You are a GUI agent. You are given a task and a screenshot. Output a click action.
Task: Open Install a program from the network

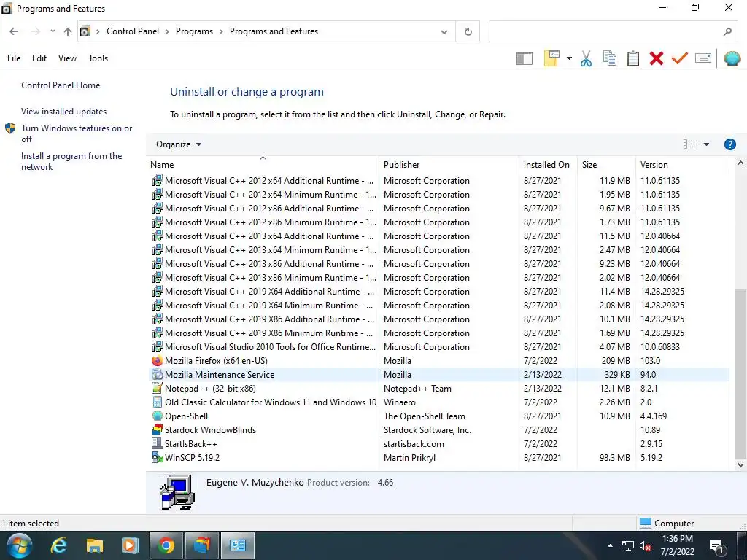[71, 161]
